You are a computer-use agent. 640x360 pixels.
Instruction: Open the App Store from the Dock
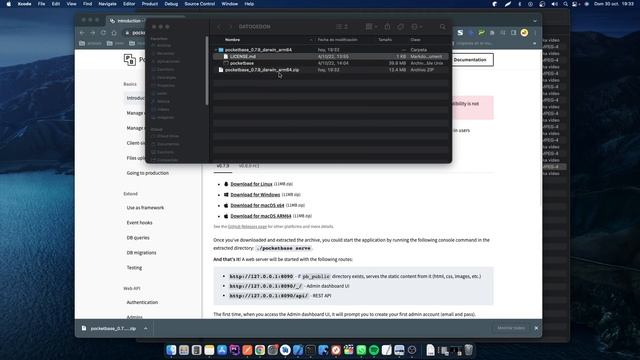click(222, 350)
